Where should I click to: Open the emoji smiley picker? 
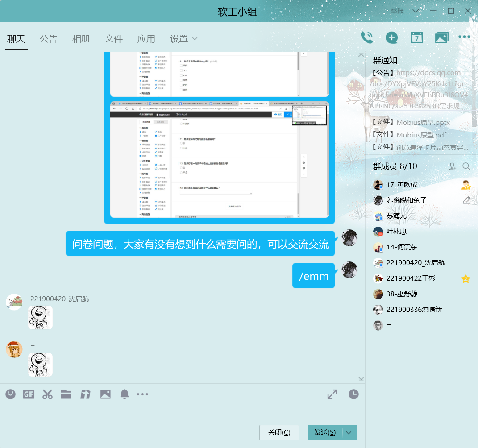(x=11, y=394)
